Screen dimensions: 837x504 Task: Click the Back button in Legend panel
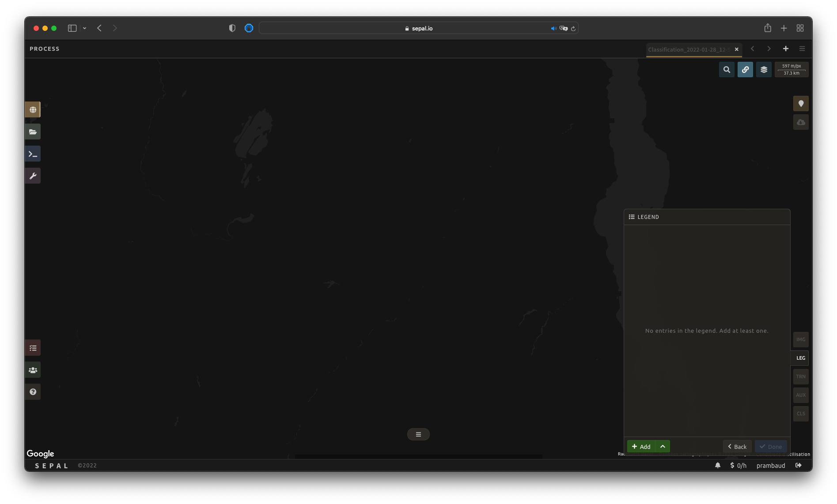[x=737, y=447]
